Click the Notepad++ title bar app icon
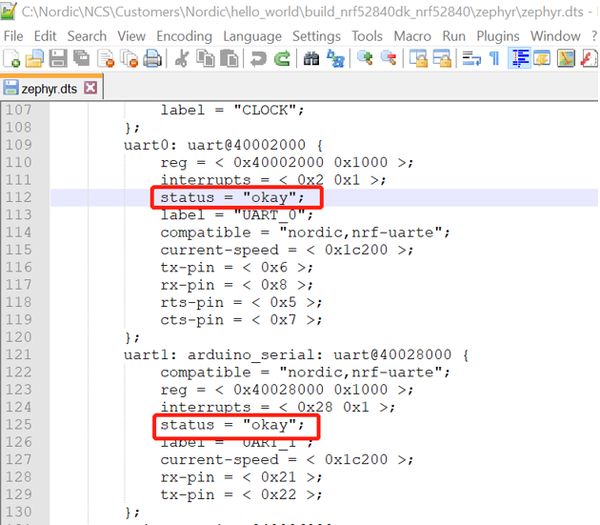Image resolution: width=600 pixels, height=525 pixels. click(8, 11)
